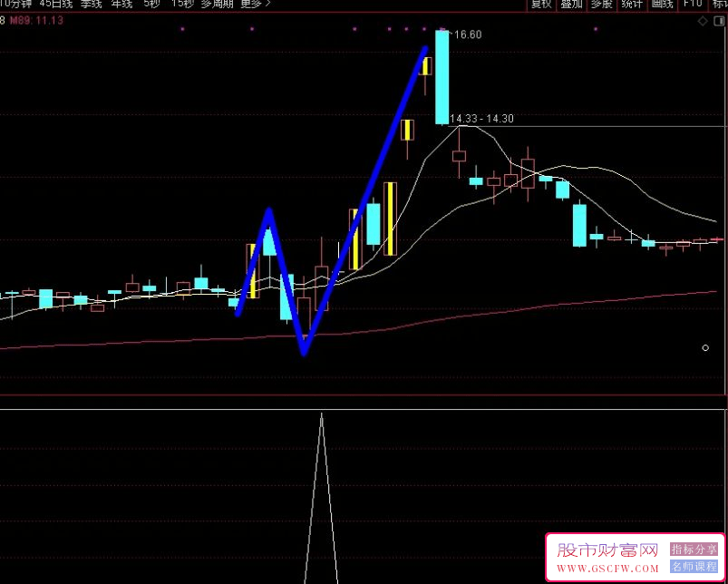This screenshot has height=584, width=728.
Task: Open the 年线 yearly period tab
Action: click(122, 4)
